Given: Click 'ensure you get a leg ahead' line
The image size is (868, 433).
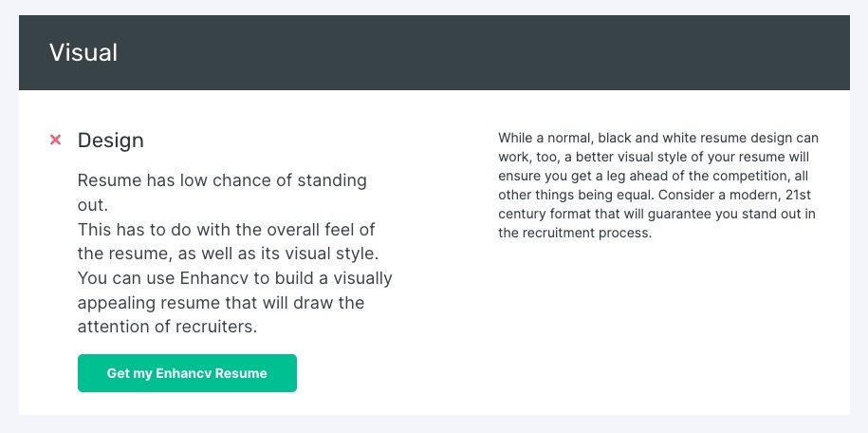Looking at the screenshot, I should click(654, 176).
